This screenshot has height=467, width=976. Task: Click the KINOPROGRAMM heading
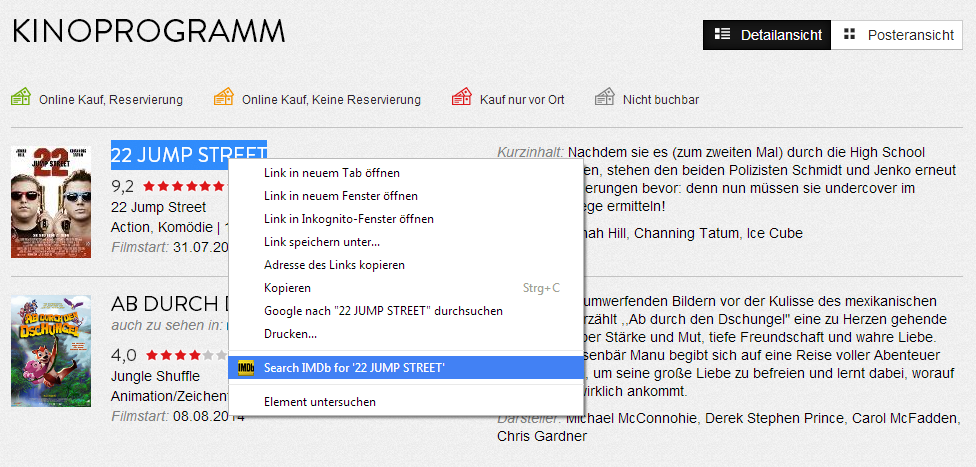click(x=149, y=32)
